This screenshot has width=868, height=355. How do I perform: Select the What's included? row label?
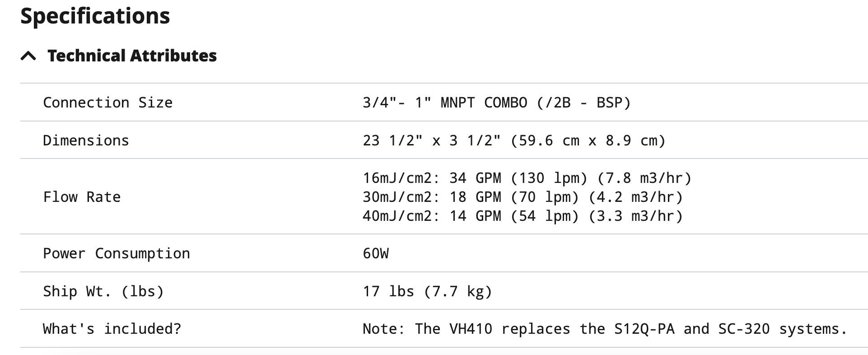click(112, 329)
